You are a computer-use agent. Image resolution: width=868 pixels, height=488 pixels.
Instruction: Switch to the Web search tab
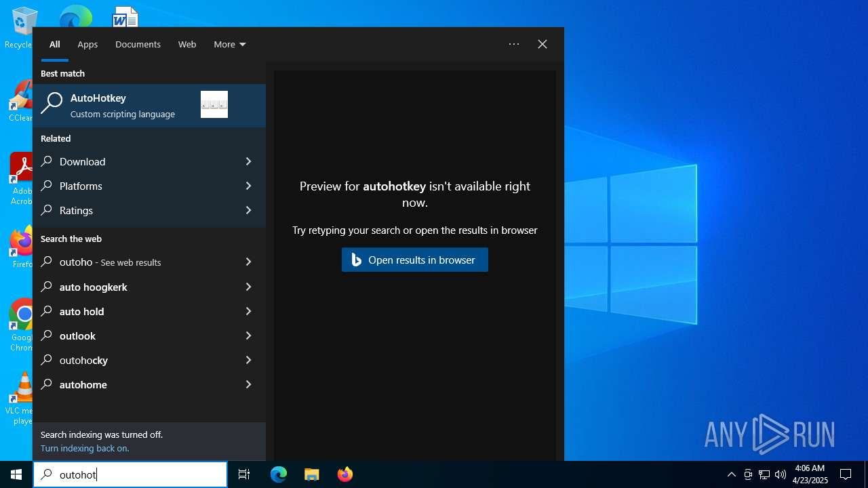pos(187,44)
